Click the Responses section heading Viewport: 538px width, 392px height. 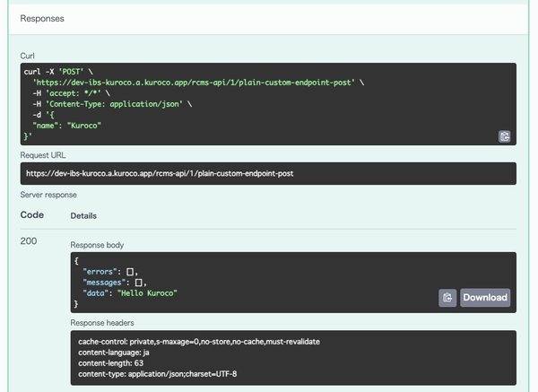coord(42,19)
